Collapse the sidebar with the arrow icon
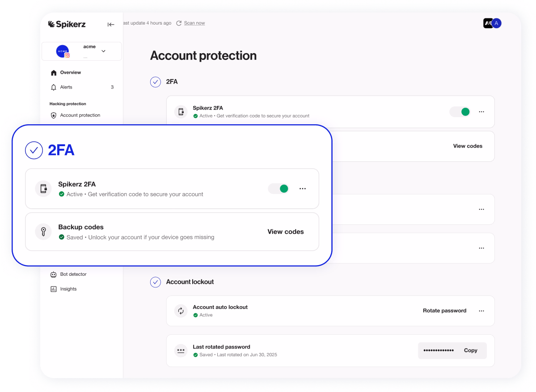536x392 pixels. pyautogui.click(x=111, y=24)
